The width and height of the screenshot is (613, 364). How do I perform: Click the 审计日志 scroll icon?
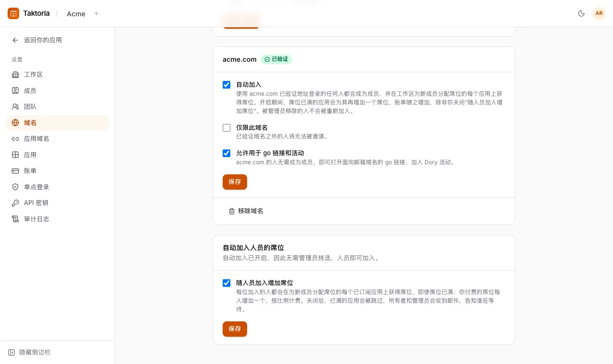15,219
